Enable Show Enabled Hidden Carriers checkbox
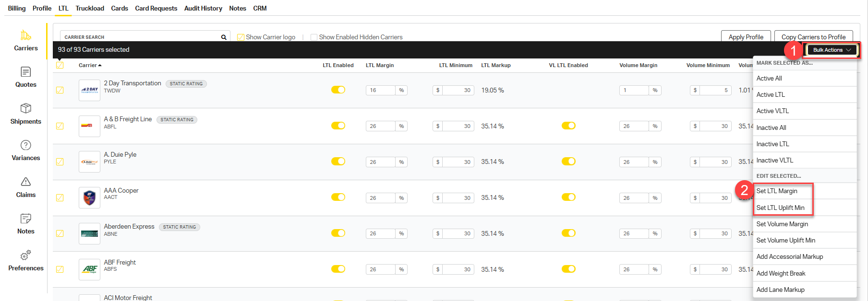868x301 pixels. (x=314, y=37)
